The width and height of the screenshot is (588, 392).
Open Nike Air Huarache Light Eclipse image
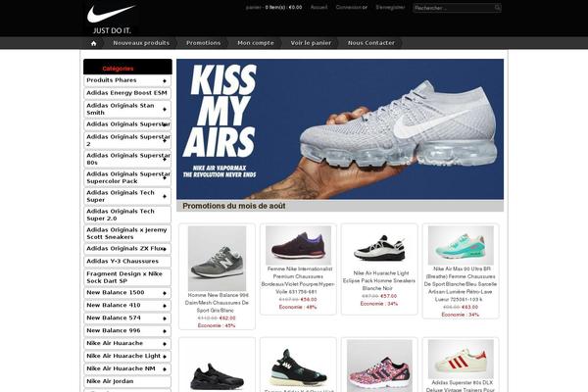tap(379, 248)
